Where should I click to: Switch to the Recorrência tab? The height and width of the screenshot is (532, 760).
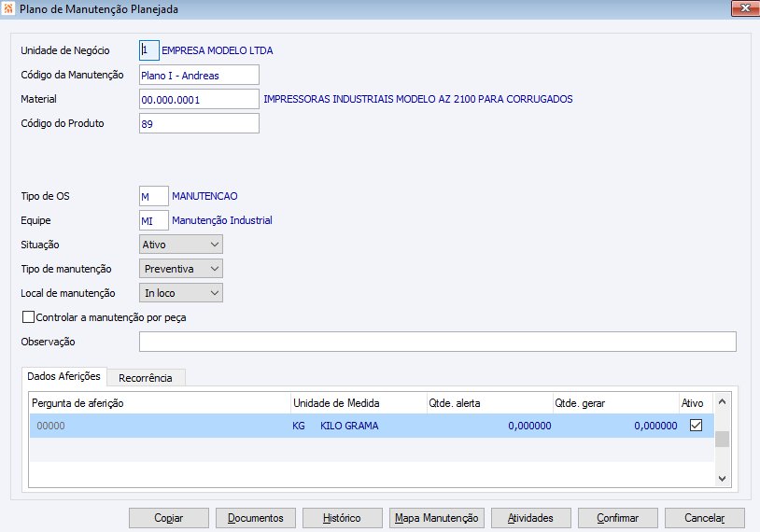[146, 378]
